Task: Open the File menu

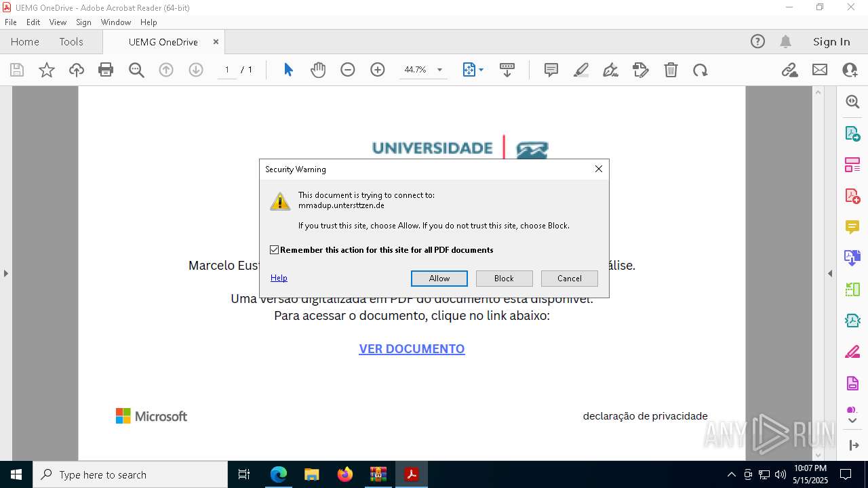Action: (11, 22)
